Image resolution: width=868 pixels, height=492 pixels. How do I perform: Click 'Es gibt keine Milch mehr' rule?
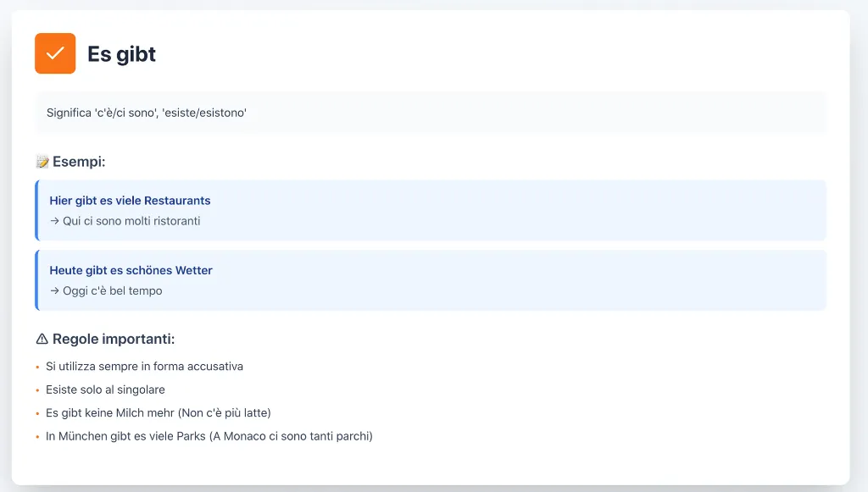tap(159, 413)
